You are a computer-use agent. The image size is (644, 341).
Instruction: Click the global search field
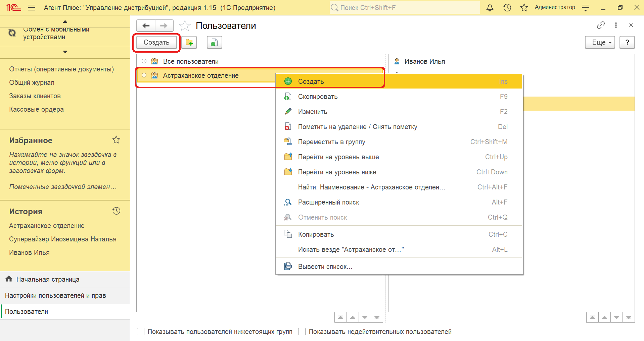(x=405, y=8)
